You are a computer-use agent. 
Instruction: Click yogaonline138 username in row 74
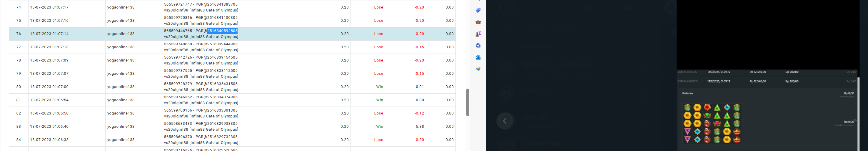(x=121, y=7)
